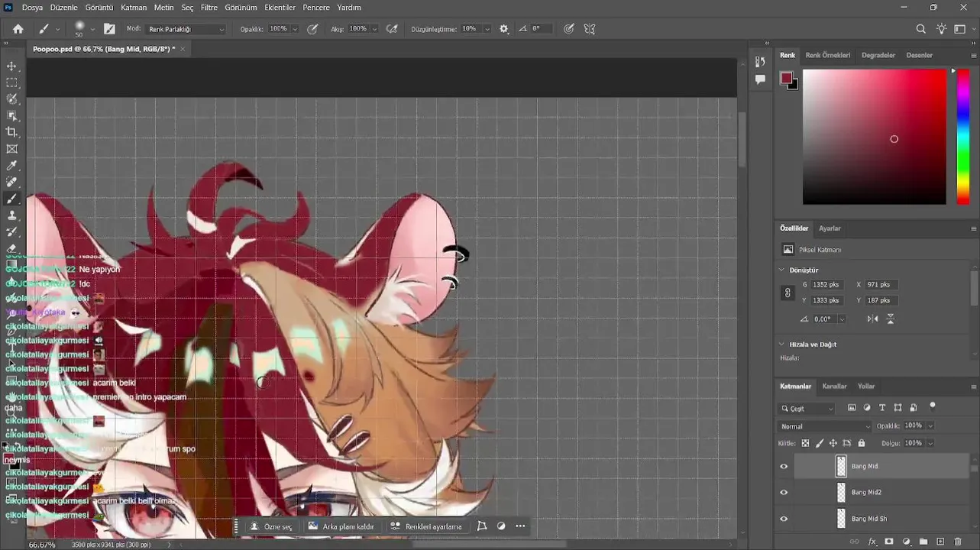Open the Katman menu
980x550 pixels.
(134, 8)
